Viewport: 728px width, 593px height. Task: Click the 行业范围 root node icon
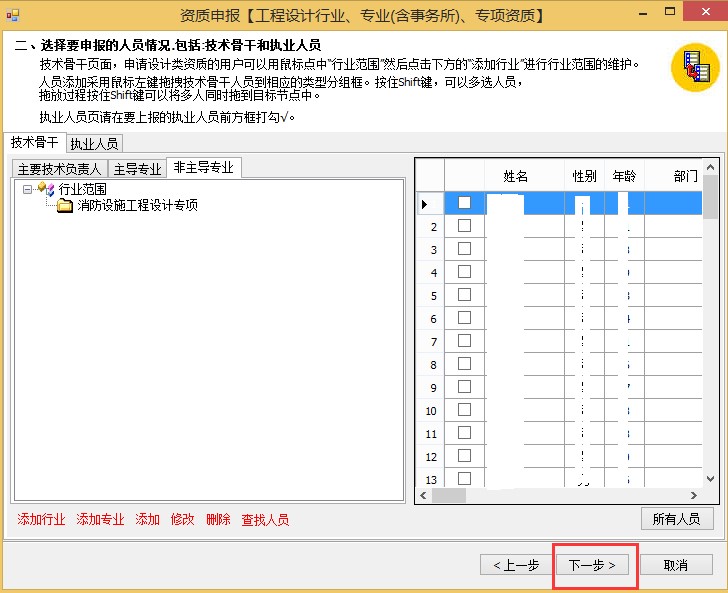point(46,189)
